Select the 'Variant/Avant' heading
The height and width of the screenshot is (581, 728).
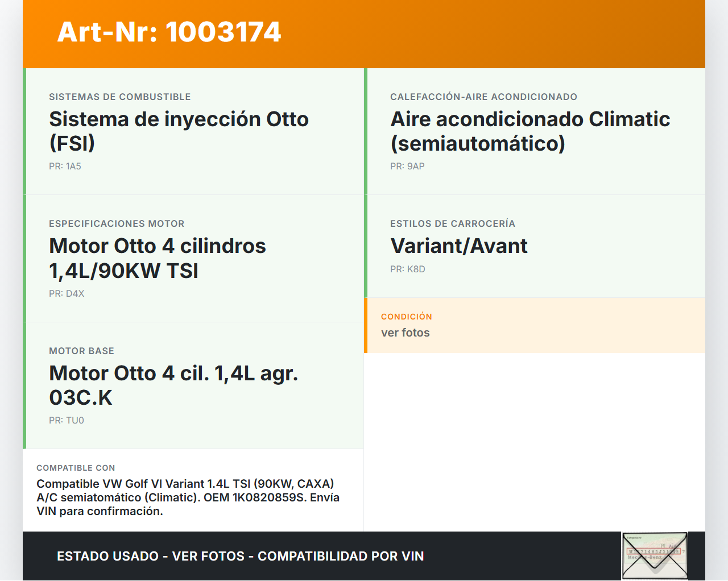tap(459, 246)
